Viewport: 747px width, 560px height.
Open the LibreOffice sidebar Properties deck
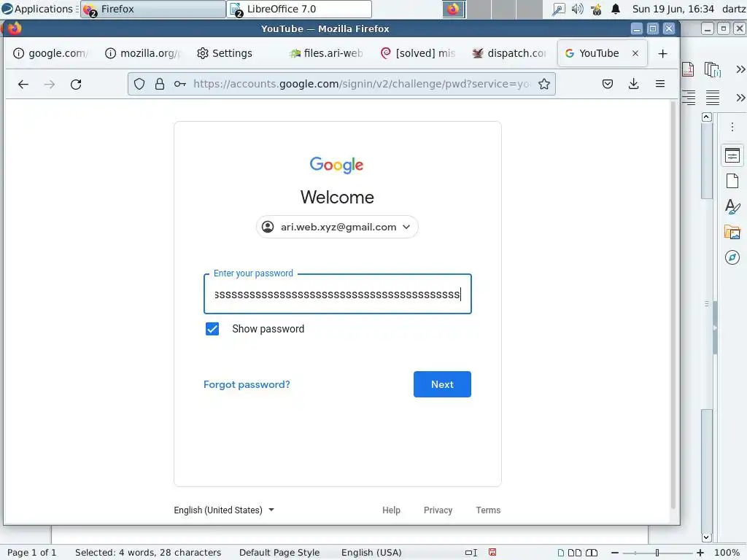click(732, 156)
